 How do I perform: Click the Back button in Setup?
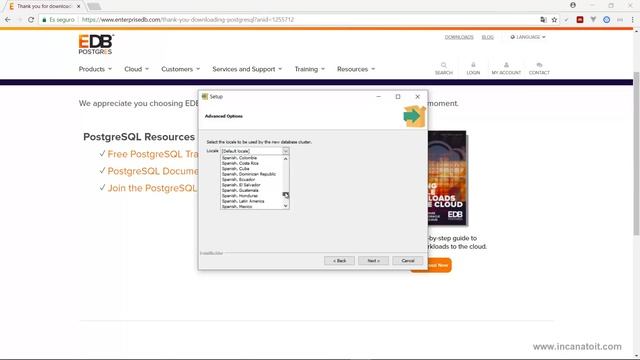point(339,260)
